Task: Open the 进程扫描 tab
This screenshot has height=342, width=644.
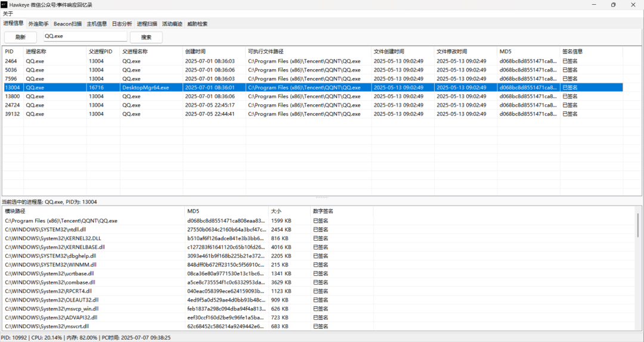Action: click(x=147, y=24)
